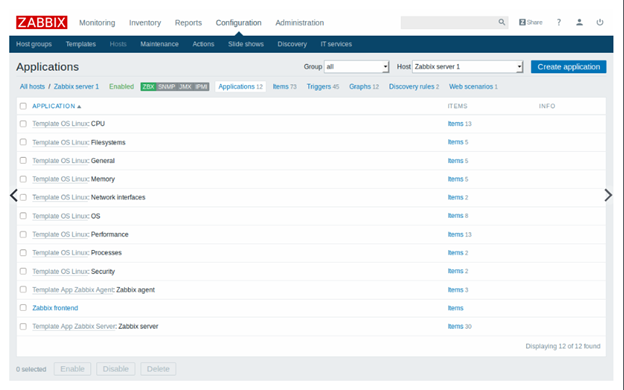Viewport: 624px width, 390px height.
Task: Check the Processes application checkbox
Action: (x=23, y=253)
